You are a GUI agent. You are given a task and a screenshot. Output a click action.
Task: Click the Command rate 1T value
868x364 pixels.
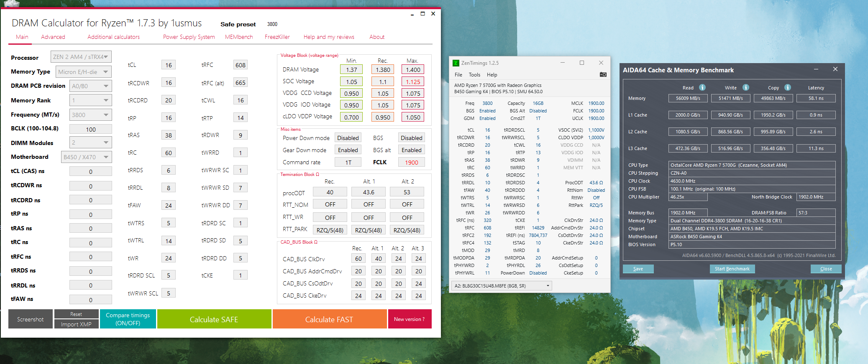[348, 162]
